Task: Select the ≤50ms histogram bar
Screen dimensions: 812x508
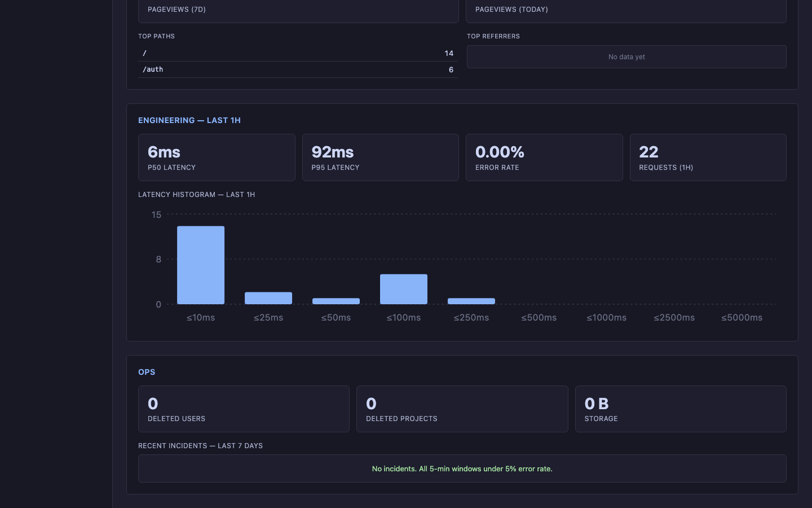Action: click(x=336, y=301)
